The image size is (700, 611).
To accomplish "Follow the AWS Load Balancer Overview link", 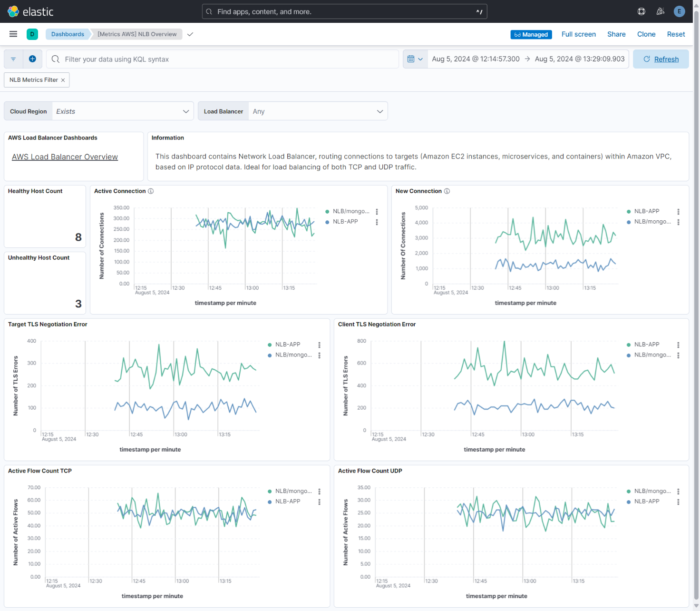I will 65,157.
